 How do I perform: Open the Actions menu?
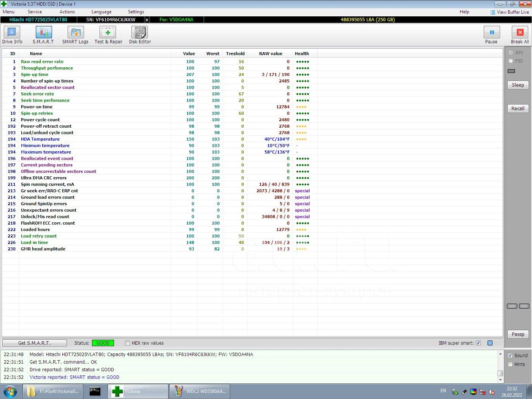coord(67,12)
